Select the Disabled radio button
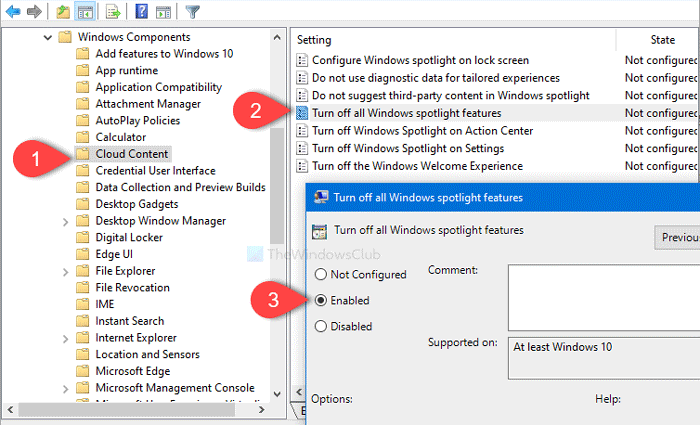700x425 pixels. [321, 326]
